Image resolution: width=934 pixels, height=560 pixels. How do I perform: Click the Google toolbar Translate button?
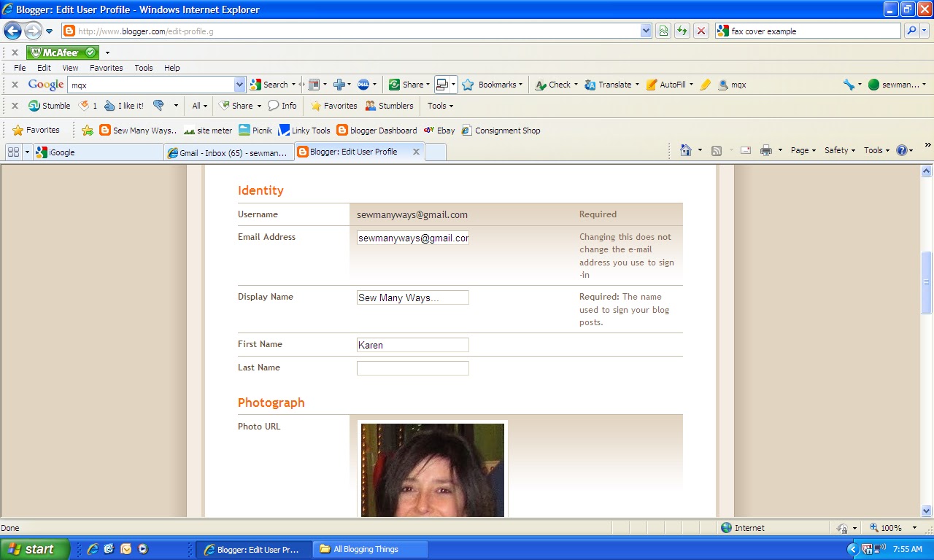[x=608, y=85]
